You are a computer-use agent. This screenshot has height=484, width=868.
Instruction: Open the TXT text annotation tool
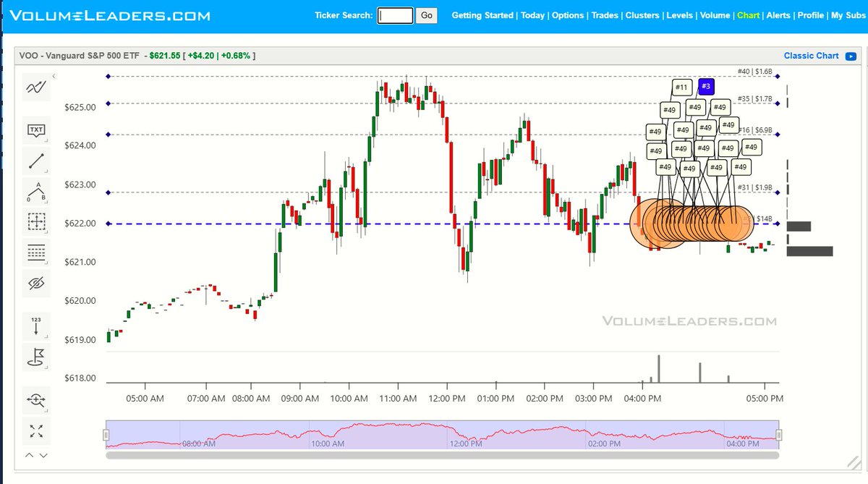(x=35, y=130)
